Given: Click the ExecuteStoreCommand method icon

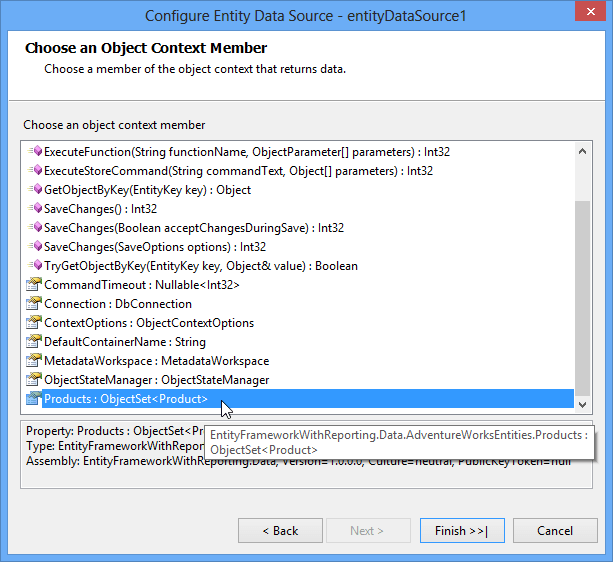Looking at the screenshot, I should pyautogui.click(x=35, y=171).
